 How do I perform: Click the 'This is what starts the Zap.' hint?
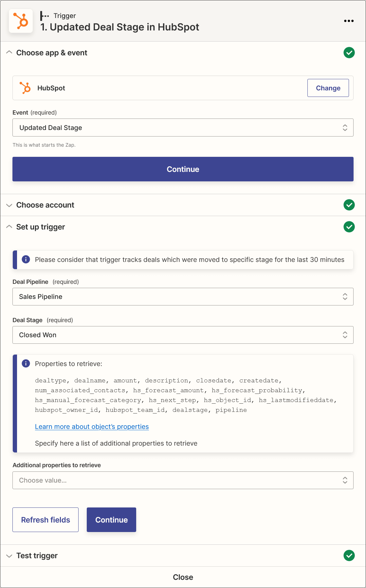[44, 145]
